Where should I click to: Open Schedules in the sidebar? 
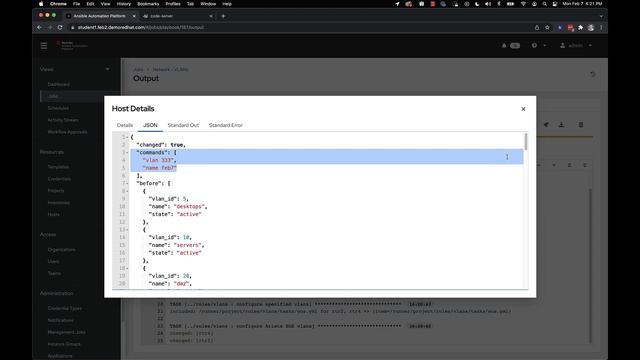coord(58,108)
